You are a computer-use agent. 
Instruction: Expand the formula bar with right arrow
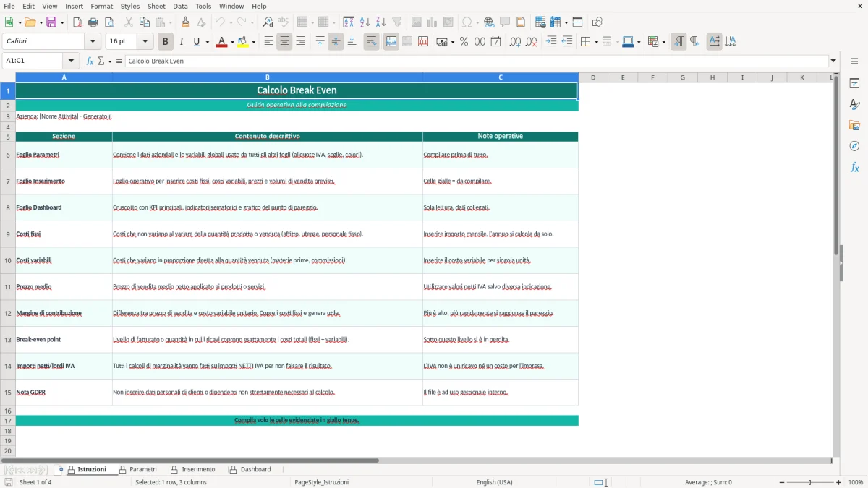click(833, 61)
